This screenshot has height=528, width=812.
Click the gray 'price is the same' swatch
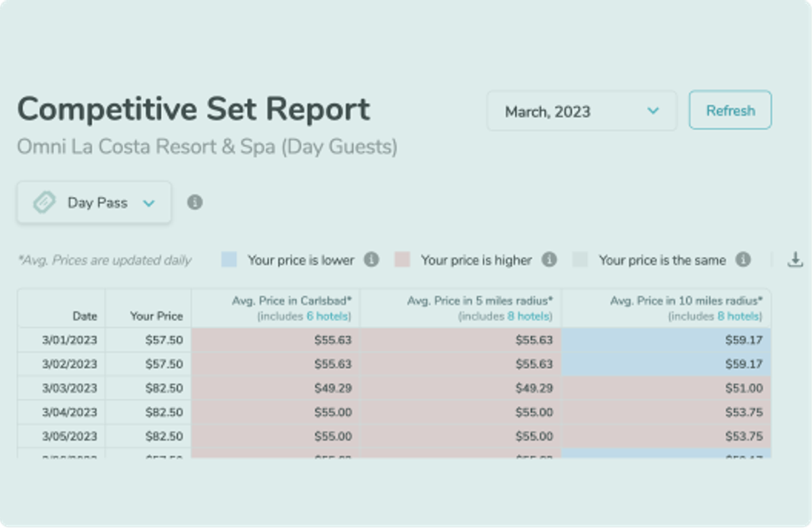coord(581,259)
